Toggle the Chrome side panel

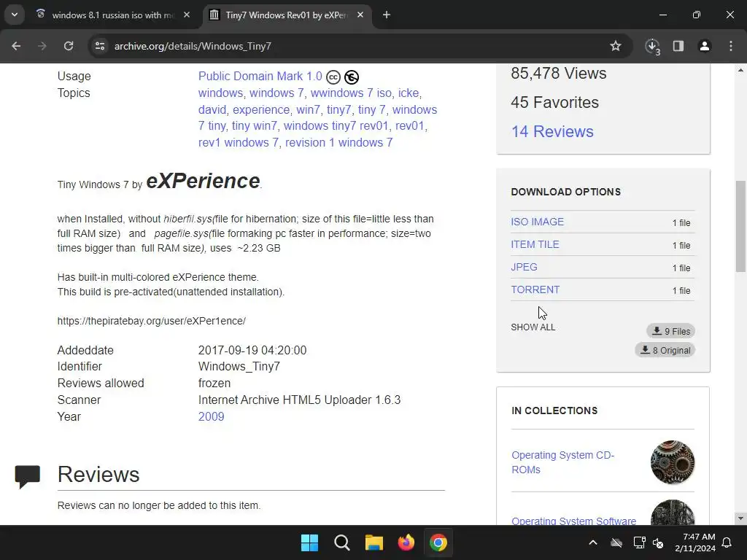click(x=678, y=46)
